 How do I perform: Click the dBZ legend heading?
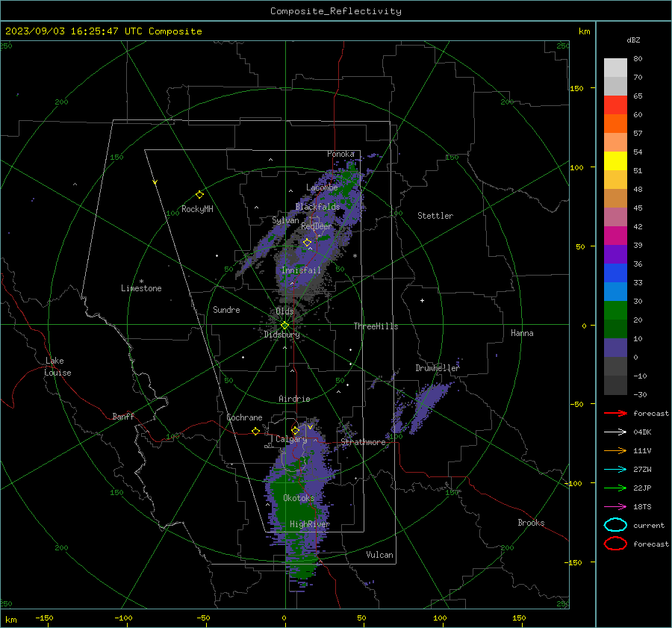[x=633, y=40]
